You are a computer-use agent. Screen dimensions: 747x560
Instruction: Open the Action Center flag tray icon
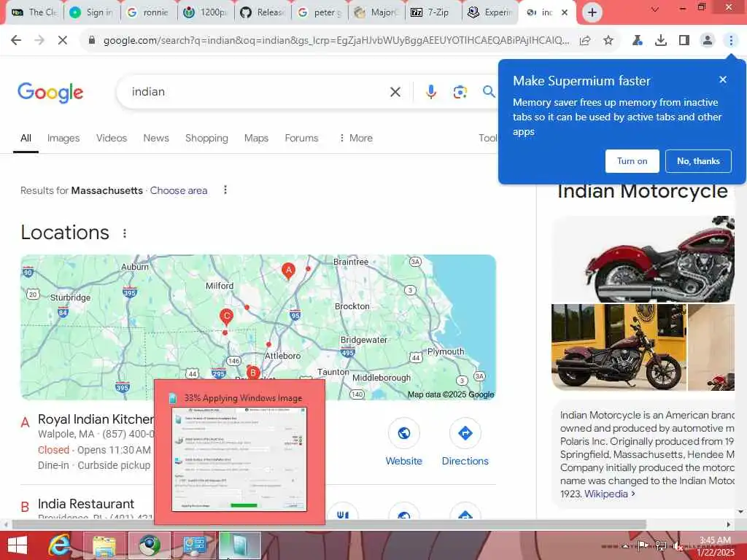coord(643,545)
